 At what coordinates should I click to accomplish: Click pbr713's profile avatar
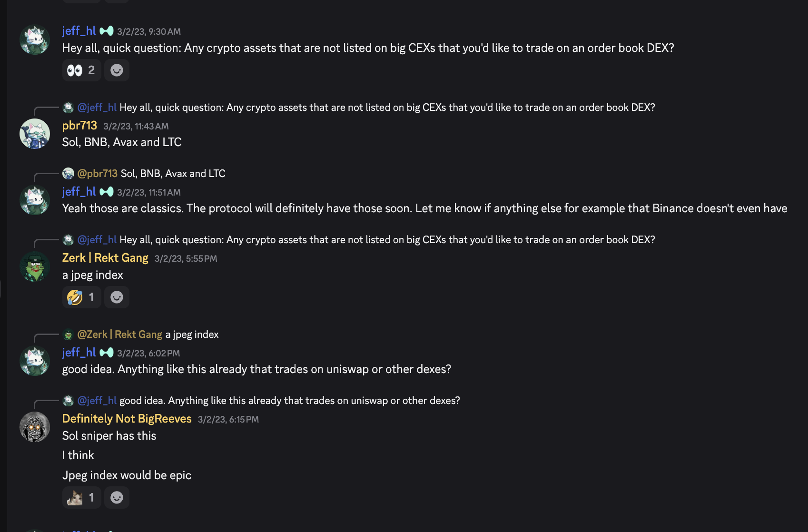point(35,134)
